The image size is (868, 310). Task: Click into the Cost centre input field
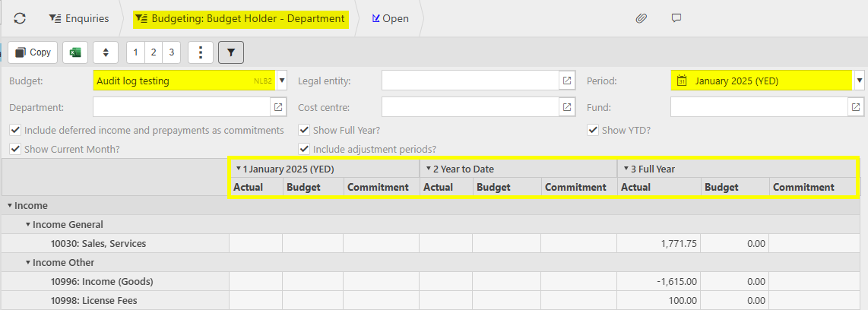coord(470,108)
